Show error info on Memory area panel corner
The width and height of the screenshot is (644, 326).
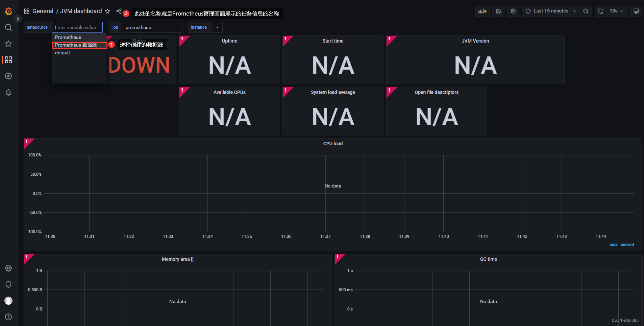[27, 257]
